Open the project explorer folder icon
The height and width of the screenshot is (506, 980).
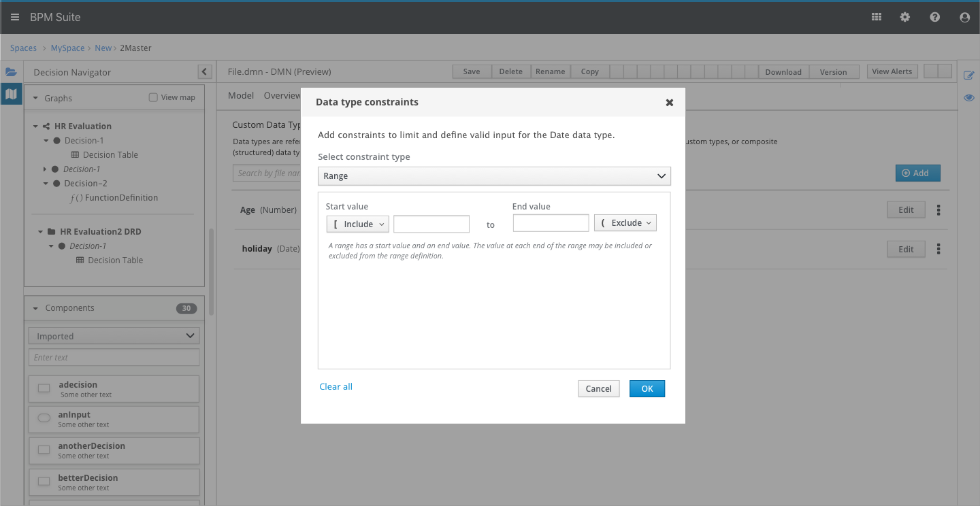(x=11, y=72)
